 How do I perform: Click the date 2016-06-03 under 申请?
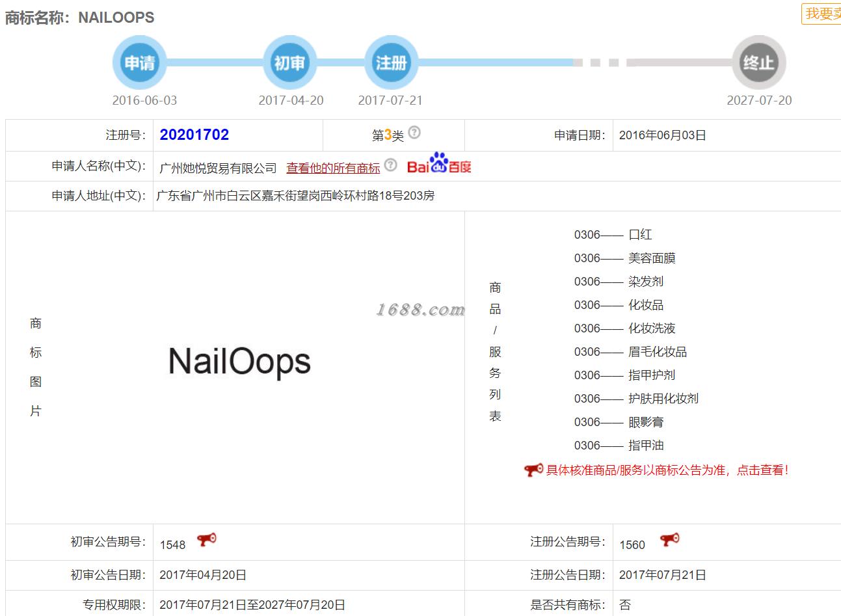(x=144, y=100)
